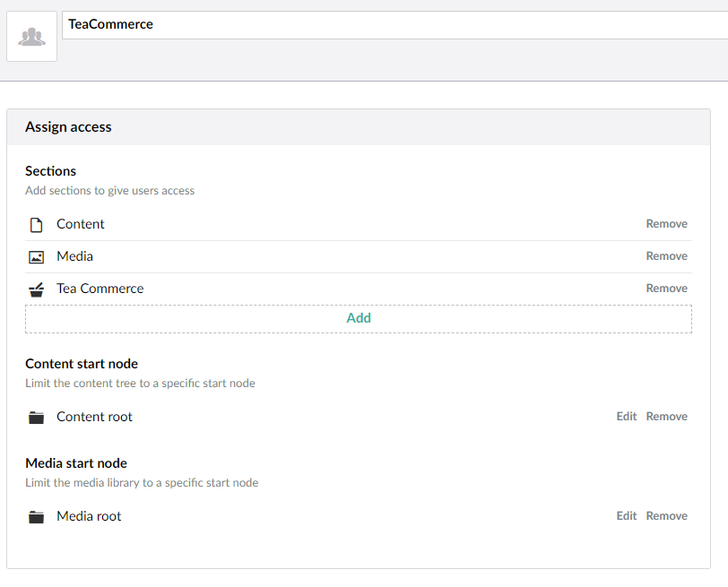Edit the TeaCommerce group name field
The image size is (728, 587).
point(394,25)
